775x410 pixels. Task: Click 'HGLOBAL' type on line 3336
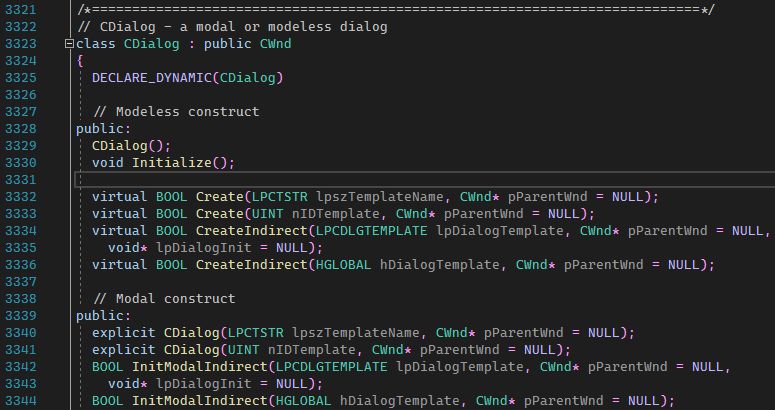[344, 265]
